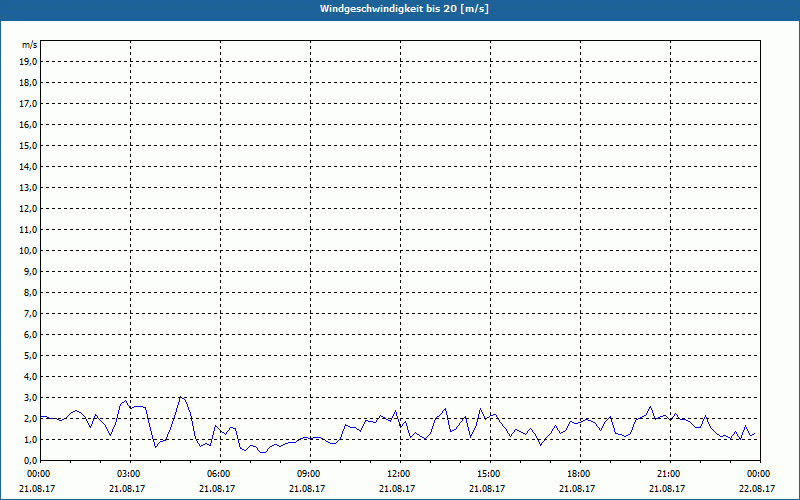Image resolution: width=800 pixels, height=500 pixels.
Task: Click the '03:00' time label
Action: pos(131,474)
